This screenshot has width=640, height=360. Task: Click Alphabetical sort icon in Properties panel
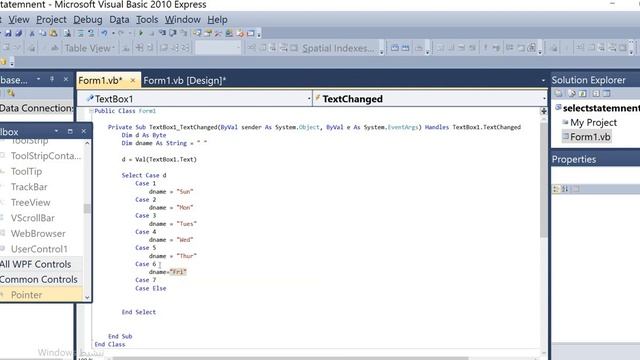pyautogui.click(x=565, y=189)
